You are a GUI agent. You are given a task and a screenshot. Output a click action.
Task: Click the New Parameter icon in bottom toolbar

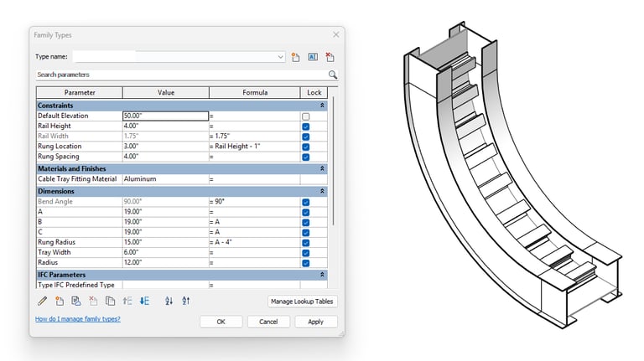[x=60, y=301]
